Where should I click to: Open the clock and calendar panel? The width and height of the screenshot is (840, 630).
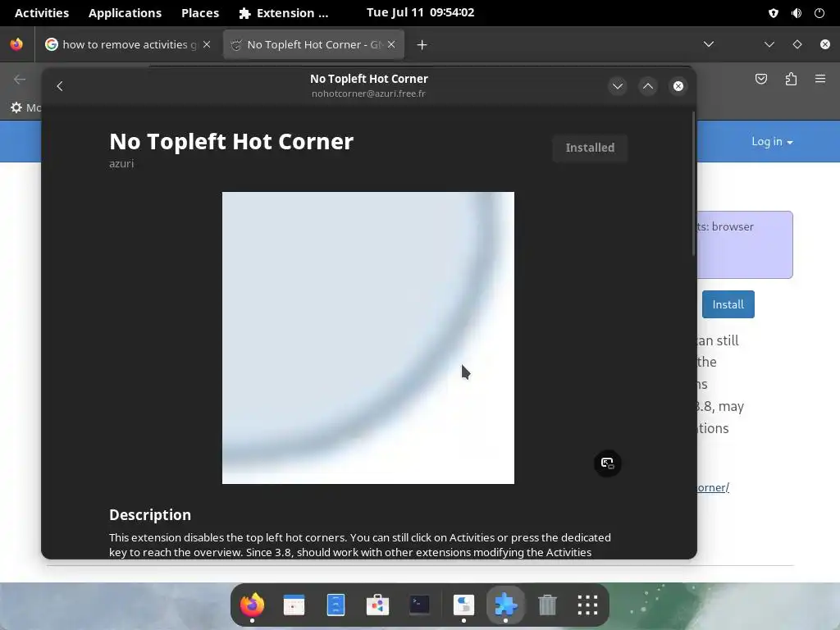click(x=421, y=13)
